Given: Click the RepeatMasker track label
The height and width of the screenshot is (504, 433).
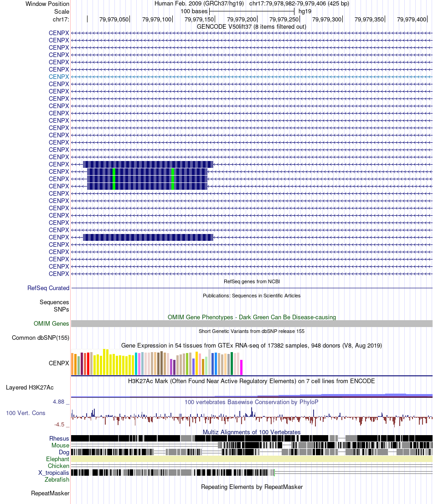Looking at the screenshot, I should pyautogui.click(x=50, y=494).
